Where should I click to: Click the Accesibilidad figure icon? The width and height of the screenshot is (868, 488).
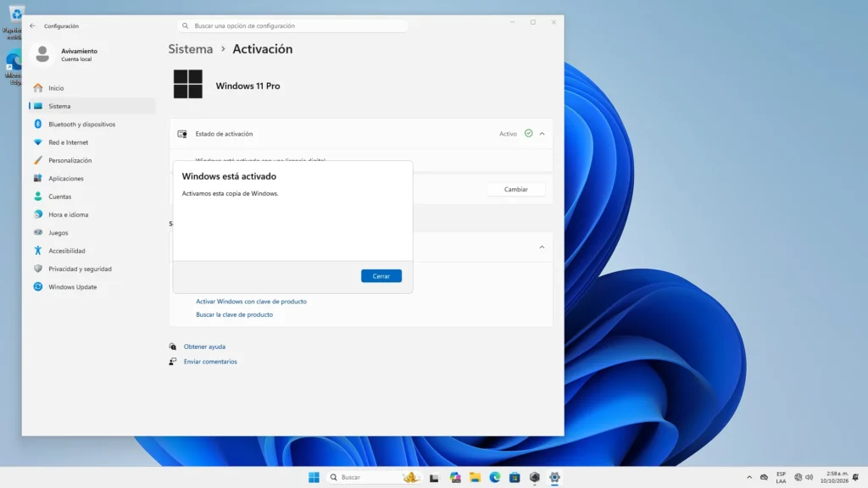coord(37,250)
